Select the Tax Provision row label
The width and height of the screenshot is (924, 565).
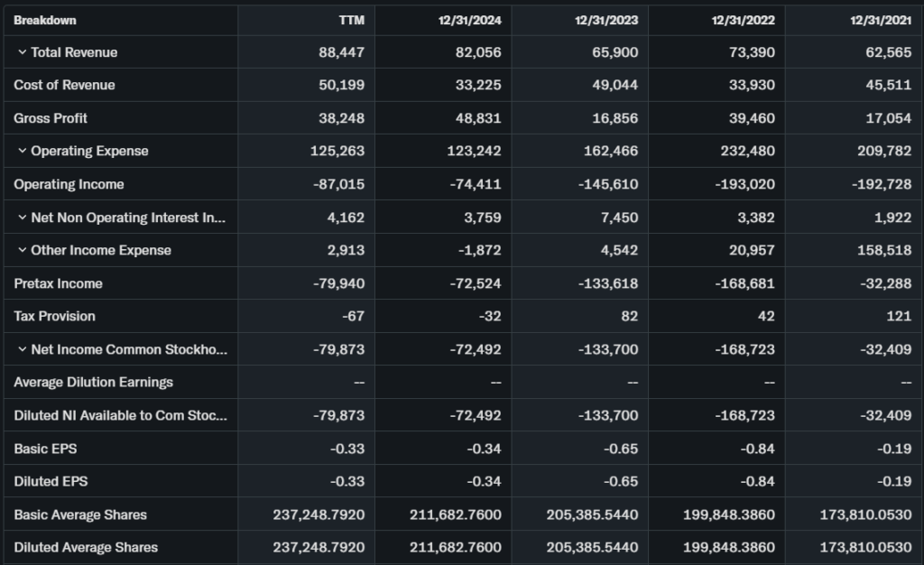coord(54,316)
